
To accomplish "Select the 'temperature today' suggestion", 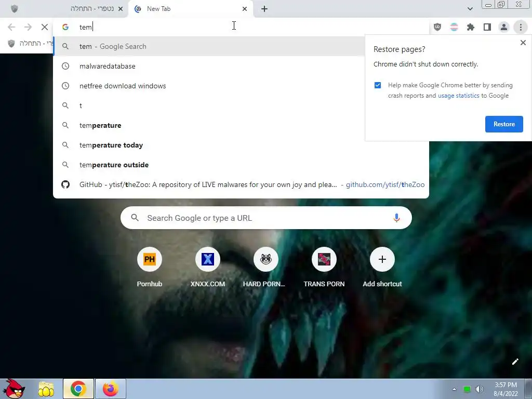I will pyautogui.click(x=241, y=145).
